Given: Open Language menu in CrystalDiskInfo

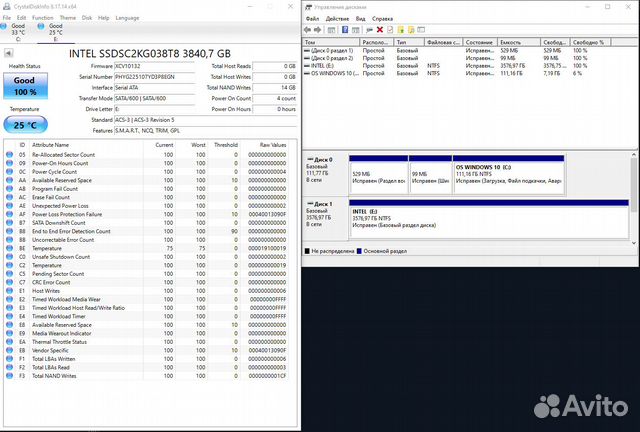Looking at the screenshot, I should (x=127, y=18).
